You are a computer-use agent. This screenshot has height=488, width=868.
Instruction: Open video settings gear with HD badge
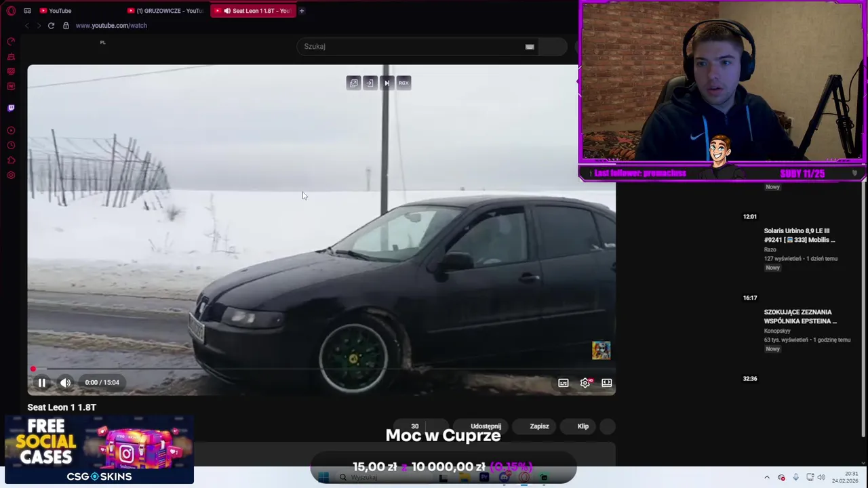[x=585, y=383]
